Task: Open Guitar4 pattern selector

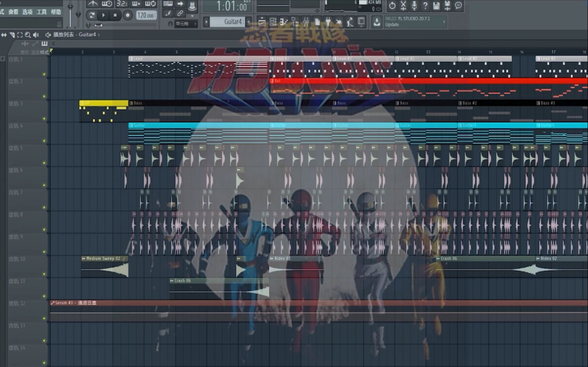Action: point(227,21)
